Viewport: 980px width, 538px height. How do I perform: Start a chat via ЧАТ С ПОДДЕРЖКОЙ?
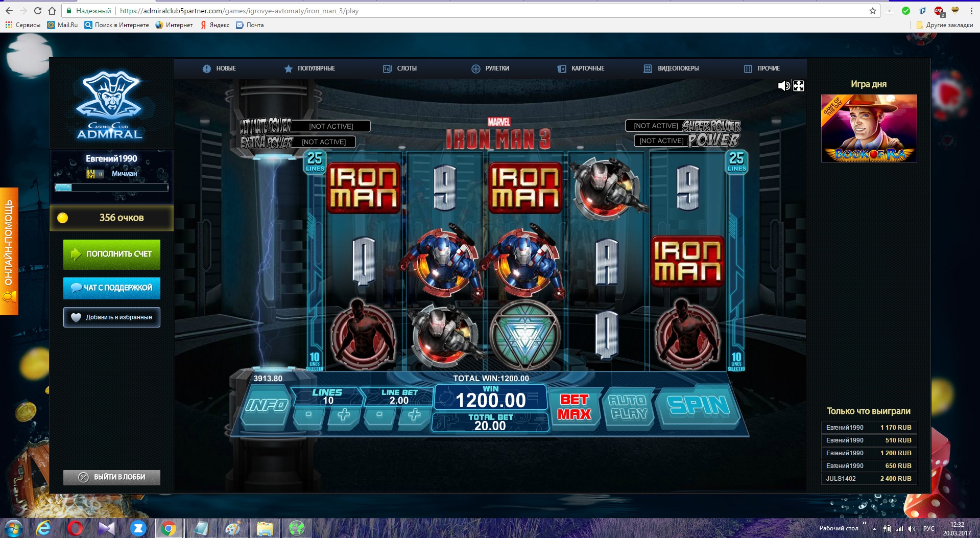point(112,288)
